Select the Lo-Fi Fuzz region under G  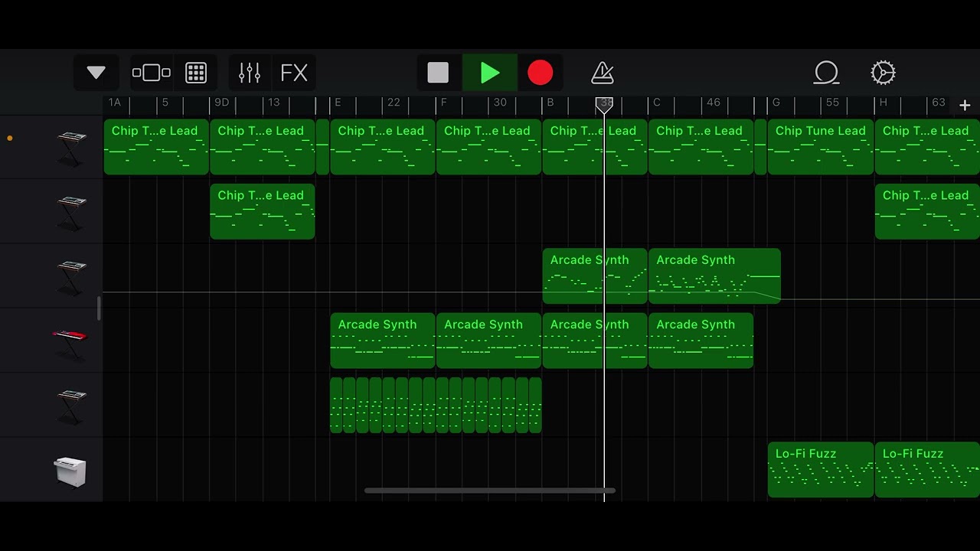pos(820,470)
